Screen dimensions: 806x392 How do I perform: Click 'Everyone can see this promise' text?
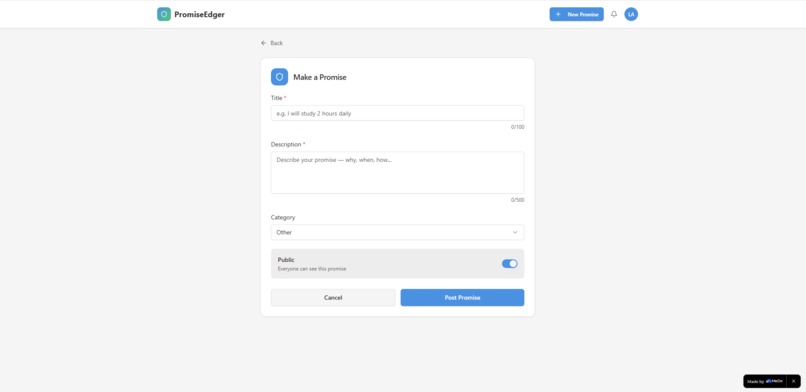pyautogui.click(x=312, y=269)
